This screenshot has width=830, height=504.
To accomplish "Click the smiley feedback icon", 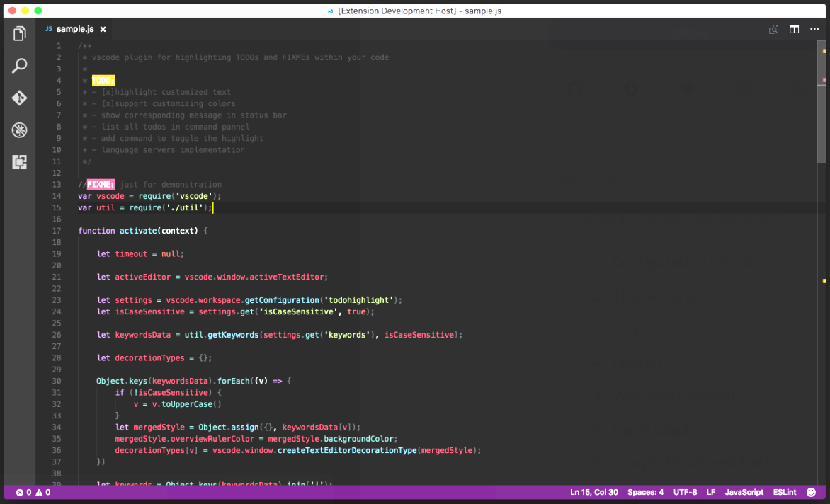I will (811, 492).
